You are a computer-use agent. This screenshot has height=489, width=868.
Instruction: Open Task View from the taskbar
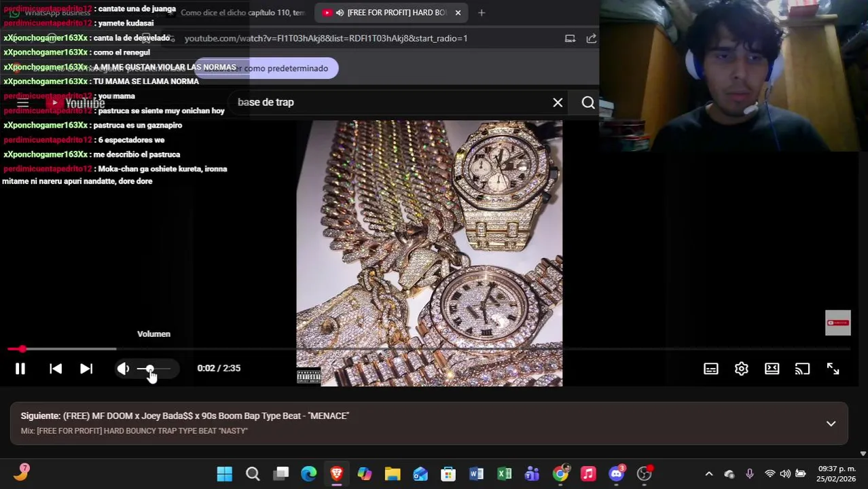coord(281,474)
